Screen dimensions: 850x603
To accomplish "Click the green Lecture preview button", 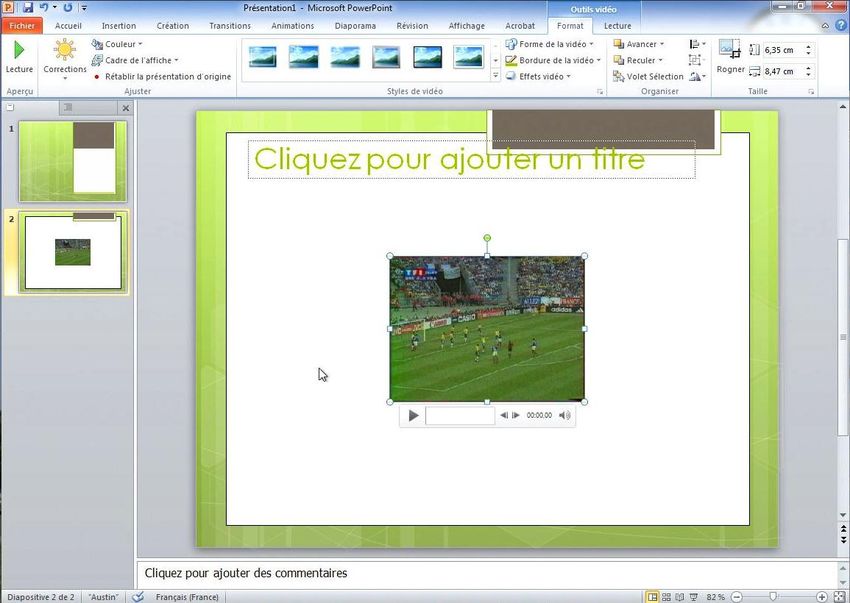I will 19,56.
